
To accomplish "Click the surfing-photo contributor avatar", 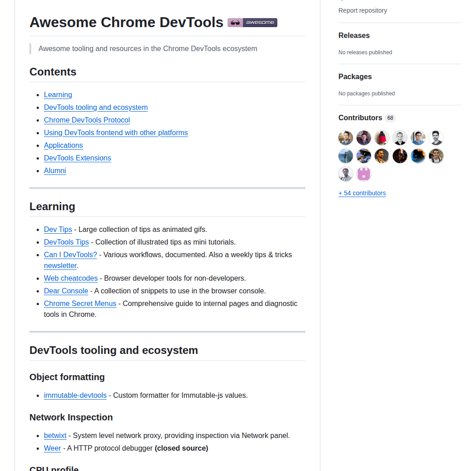I will click(346, 155).
